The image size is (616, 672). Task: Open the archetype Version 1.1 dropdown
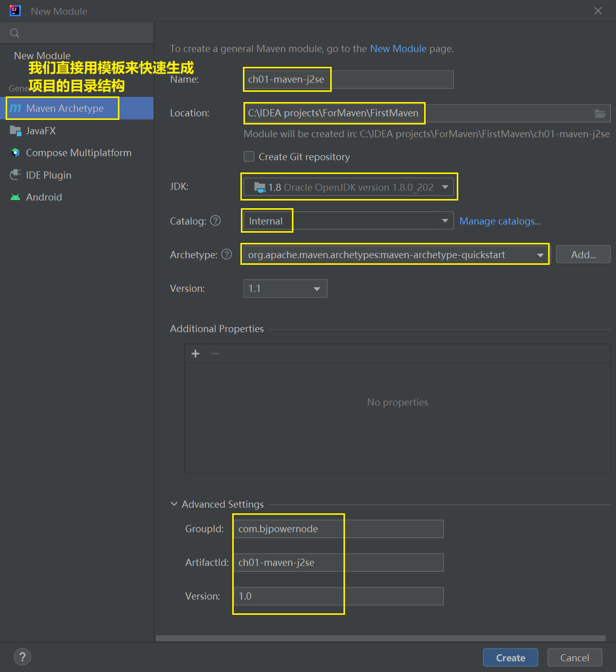(285, 289)
